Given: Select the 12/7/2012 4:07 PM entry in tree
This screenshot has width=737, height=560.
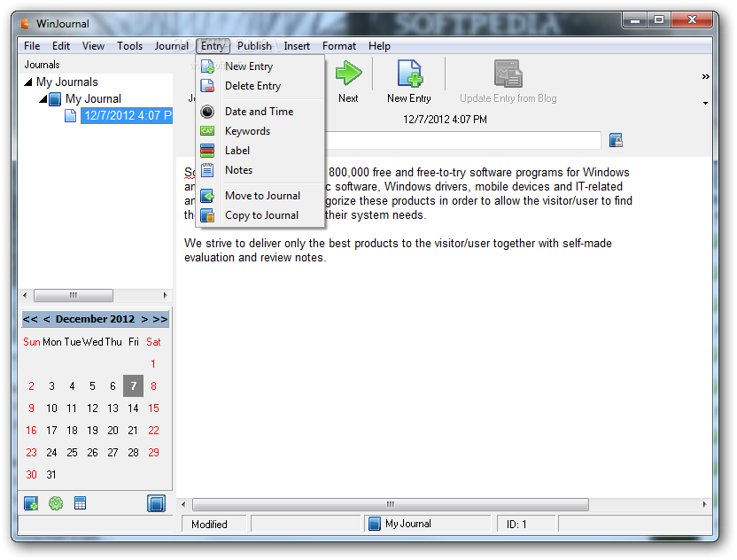Looking at the screenshot, I should (127, 116).
